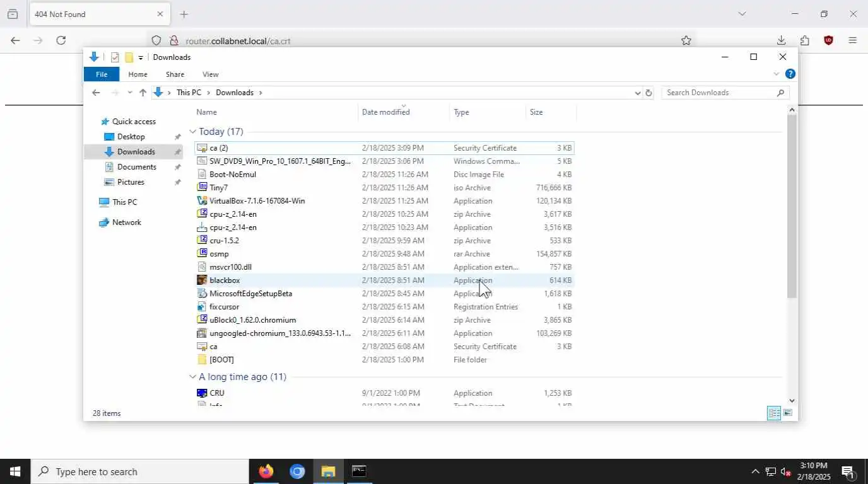Open a new Firefox tab
The height and width of the screenshot is (484, 868).
click(184, 14)
